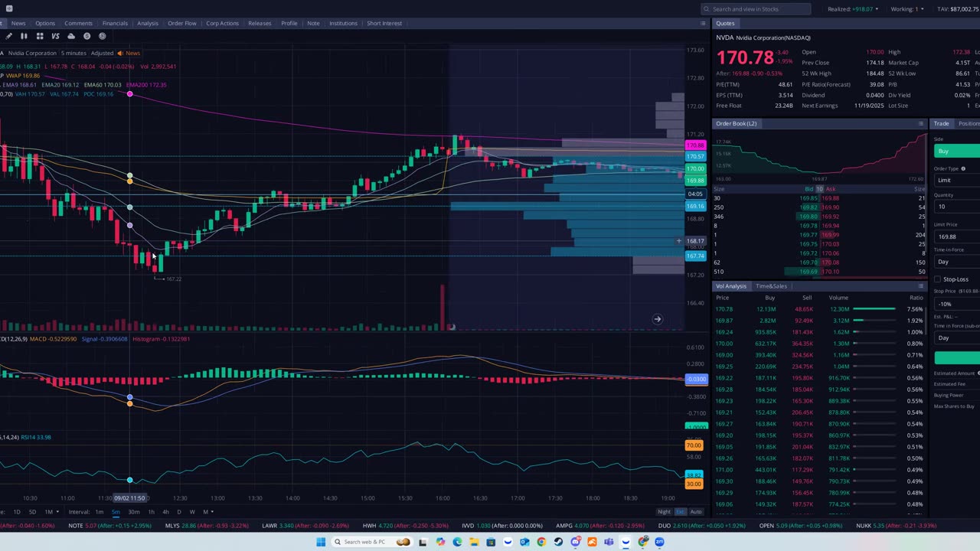The image size is (980, 551).
Task: Click the VS compare stocks icon
Action: tap(55, 36)
